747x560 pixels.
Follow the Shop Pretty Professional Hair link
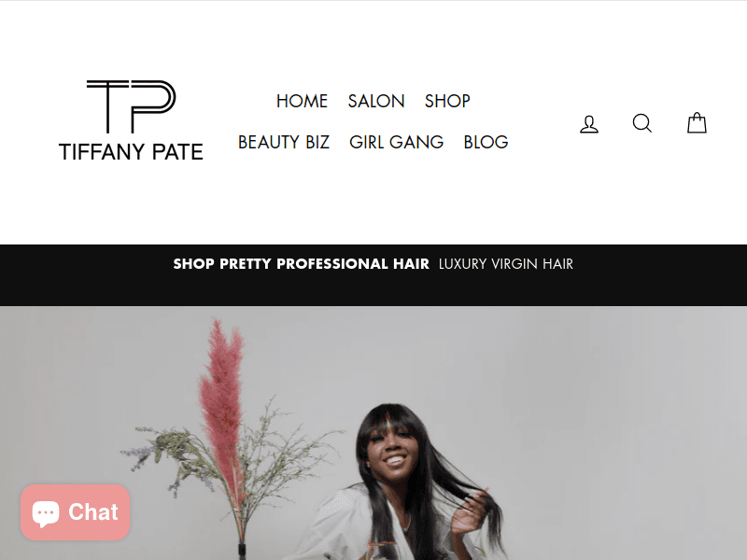(x=301, y=264)
